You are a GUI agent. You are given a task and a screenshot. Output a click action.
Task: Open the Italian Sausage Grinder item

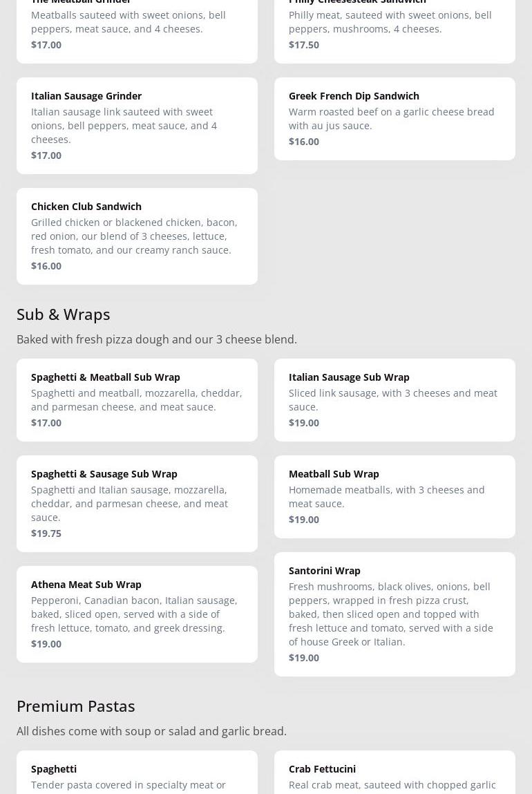click(x=137, y=125)
